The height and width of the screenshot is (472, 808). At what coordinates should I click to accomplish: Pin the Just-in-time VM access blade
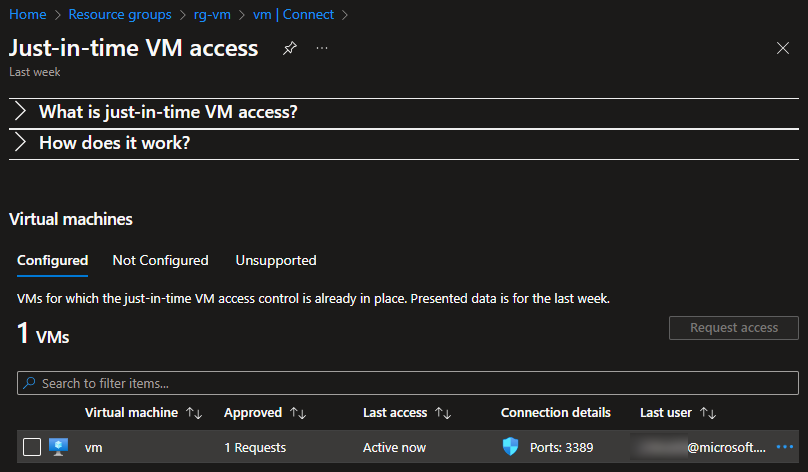pyautogui.click(x=290, y=48)
